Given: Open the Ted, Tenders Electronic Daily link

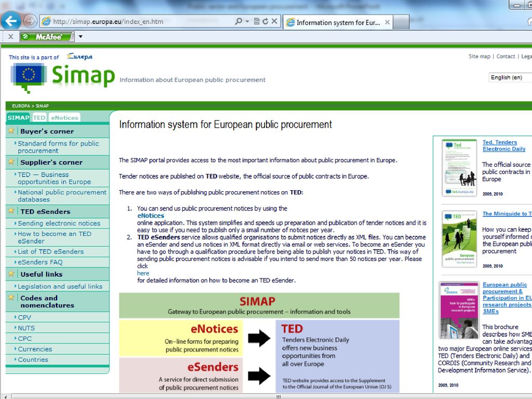Looking at the screenshot, I should click(x=504, y=145).
